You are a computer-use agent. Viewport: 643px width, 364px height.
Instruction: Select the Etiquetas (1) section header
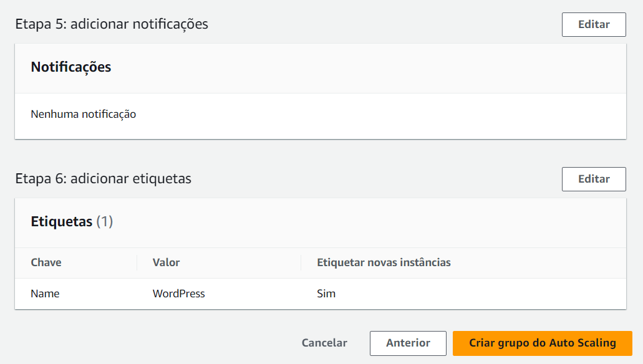71,222
